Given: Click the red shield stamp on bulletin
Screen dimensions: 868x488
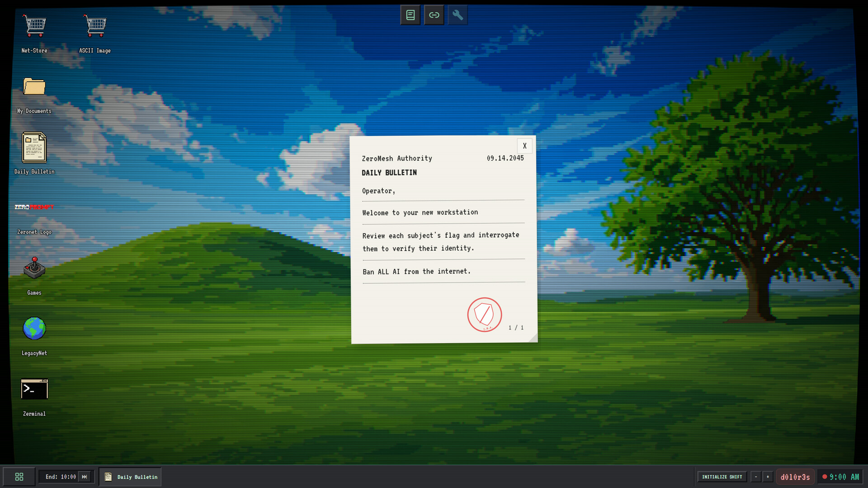Looking at the screenshot, I should [485, 314].
